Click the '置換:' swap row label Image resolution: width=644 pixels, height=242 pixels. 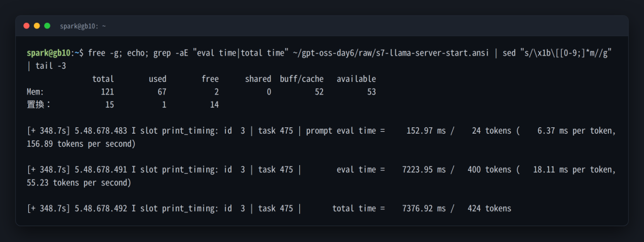[38, 105]
